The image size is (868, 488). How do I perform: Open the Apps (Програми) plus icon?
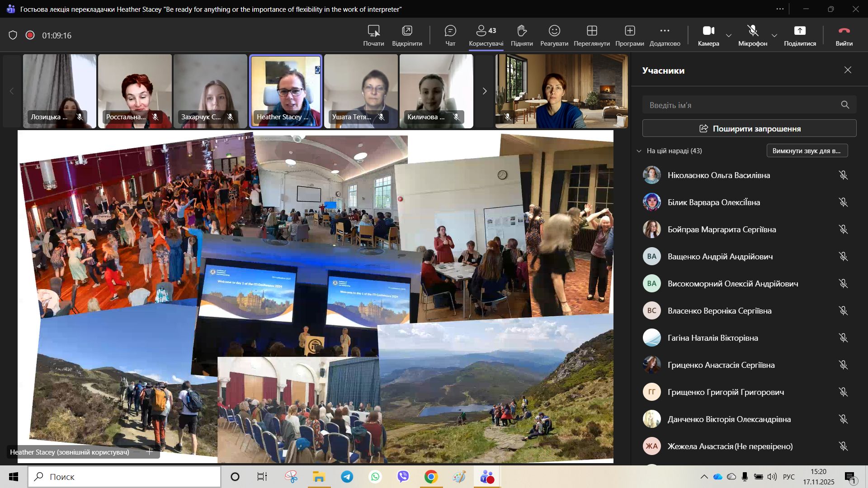click(x=630, y=31)
